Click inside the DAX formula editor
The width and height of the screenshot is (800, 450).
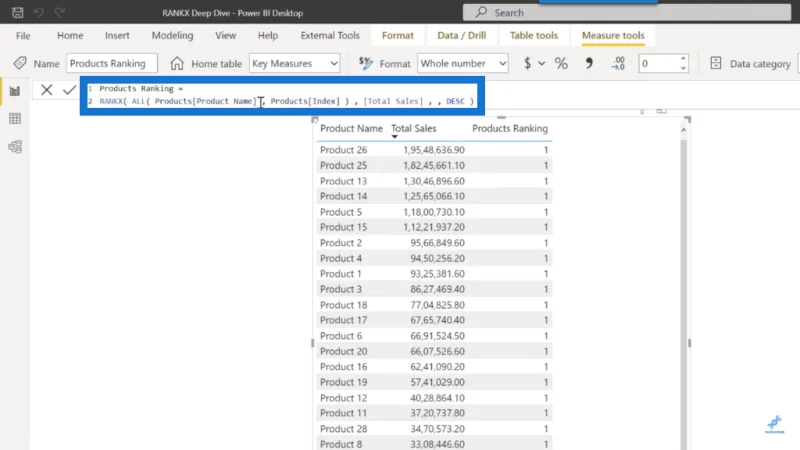click(282, 95)
